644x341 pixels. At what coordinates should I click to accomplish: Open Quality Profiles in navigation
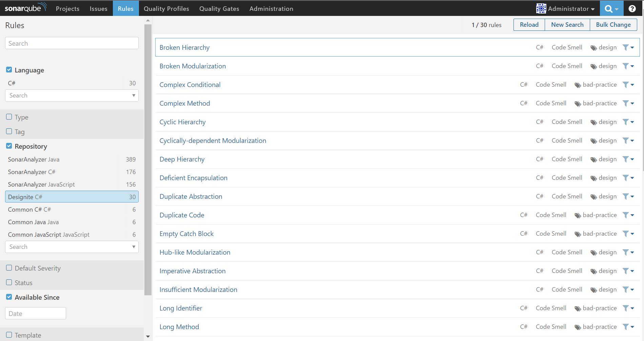coord(166,8)
